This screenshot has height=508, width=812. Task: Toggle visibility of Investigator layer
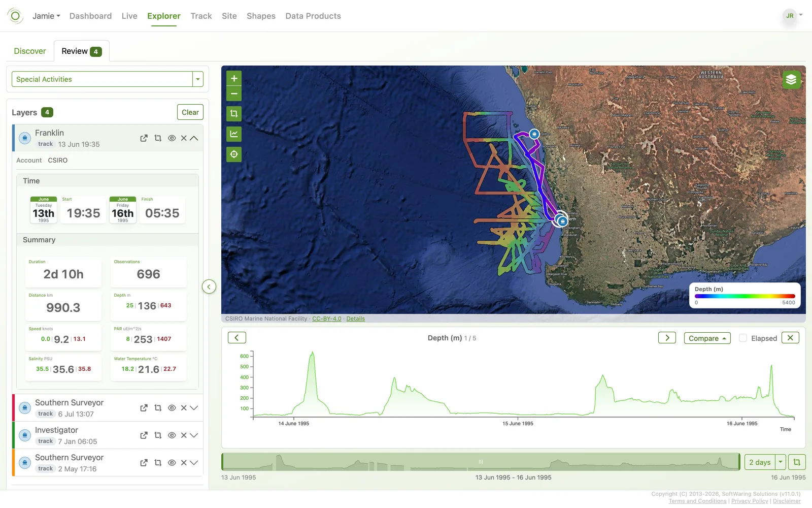(x=172, y=435)
